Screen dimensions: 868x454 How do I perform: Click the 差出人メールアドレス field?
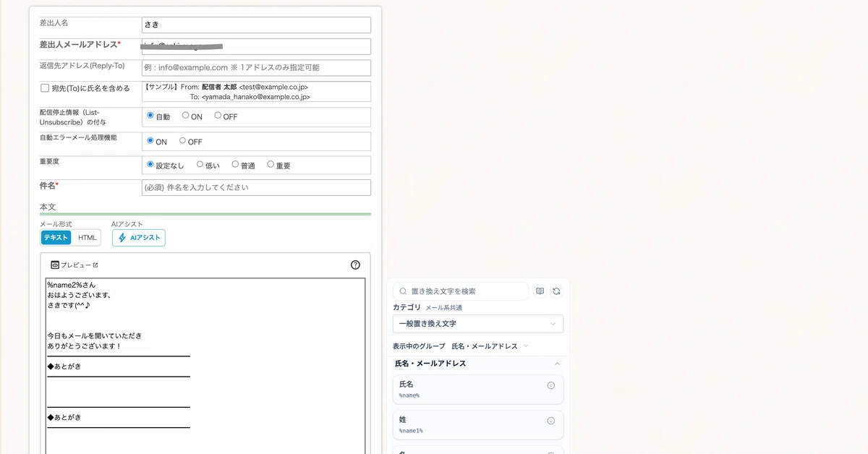tap(256, 46)
